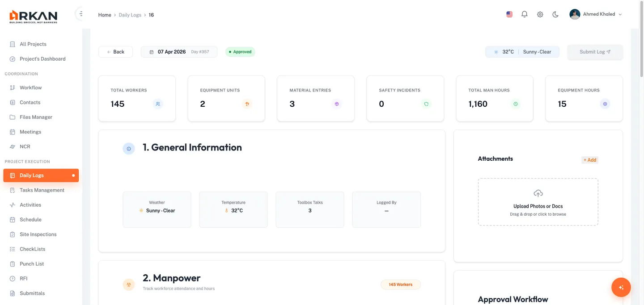Click the cloud upload icon in Attachments
Image resolution: width=644 pixels, height=305 pixels.
click(x=538, y=193)
